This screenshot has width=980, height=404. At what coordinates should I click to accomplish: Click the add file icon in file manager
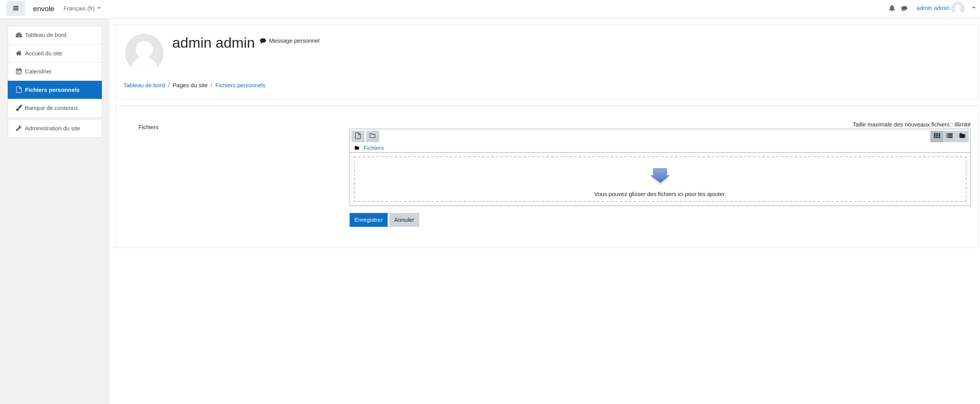[x=358, y=136]
